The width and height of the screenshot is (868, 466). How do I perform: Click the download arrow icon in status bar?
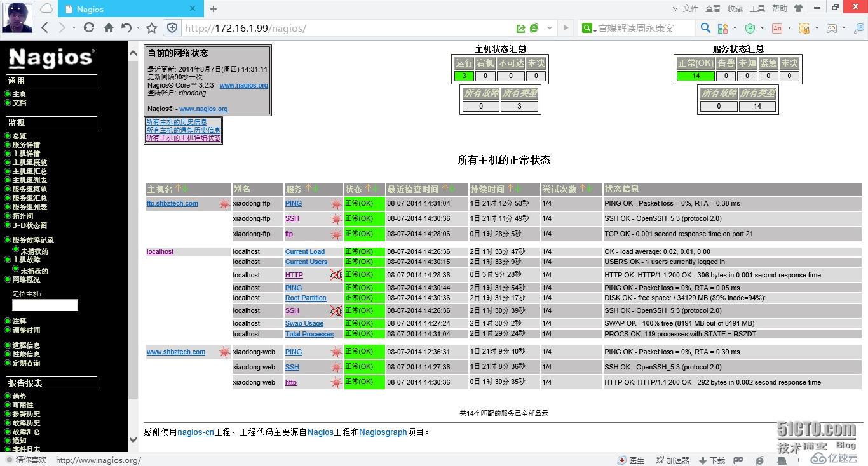tap(703, 460)
